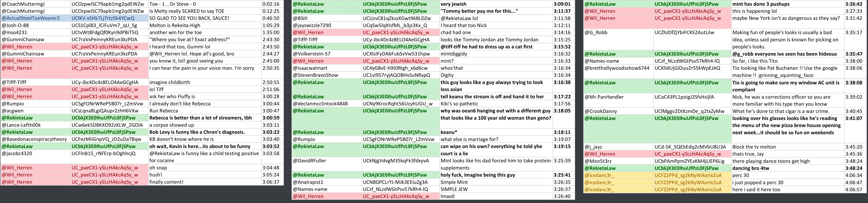Select the 'mint has done 3 pushups' cell
Image resolution: width=868 pixels, height=203 pixels.
pyautogui.click(x=788, y=4)
